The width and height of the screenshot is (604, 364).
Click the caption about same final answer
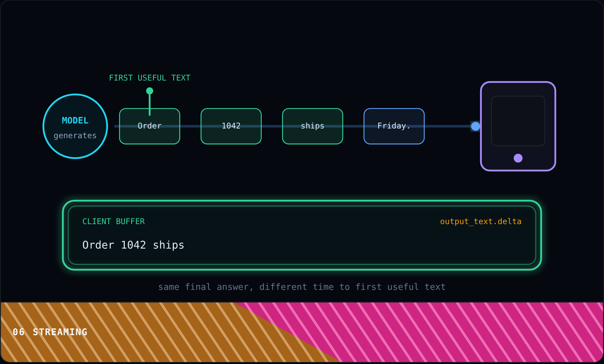click(x=302, y=287)
